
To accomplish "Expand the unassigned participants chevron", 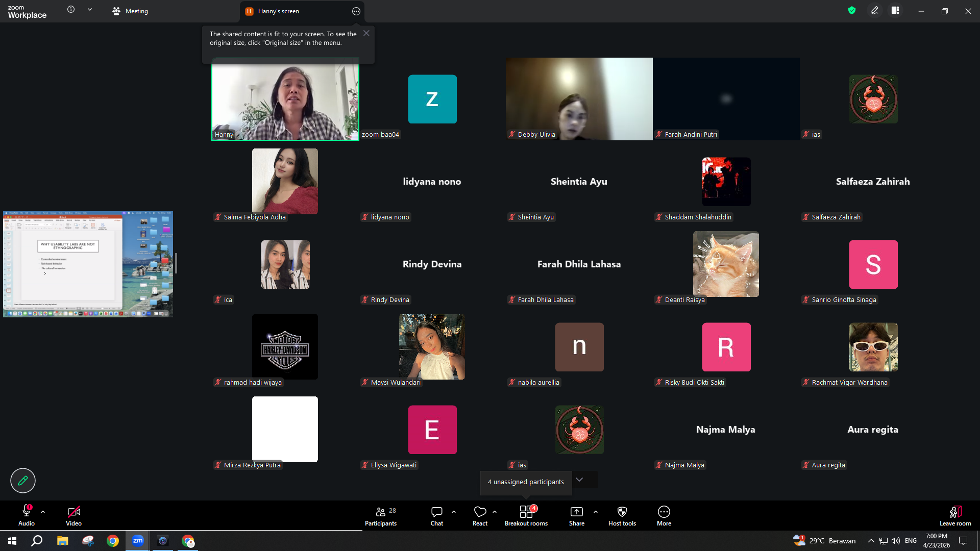I will tap(579, 480).
